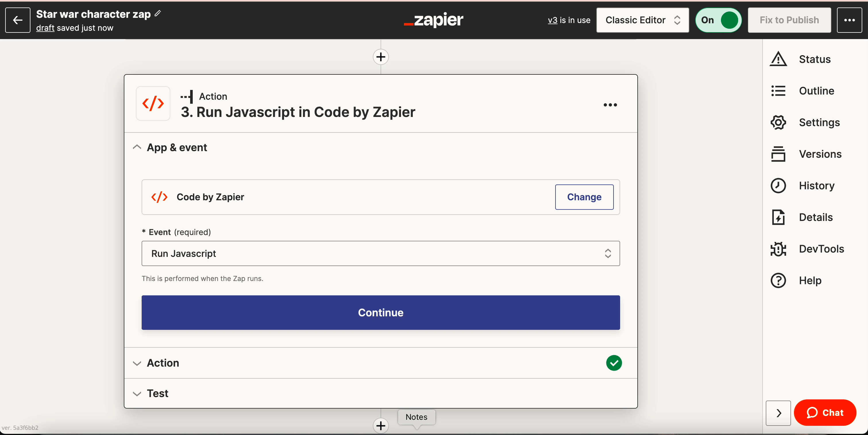Open the Status warning panel

pyautogui.click(x=778, y=59)
